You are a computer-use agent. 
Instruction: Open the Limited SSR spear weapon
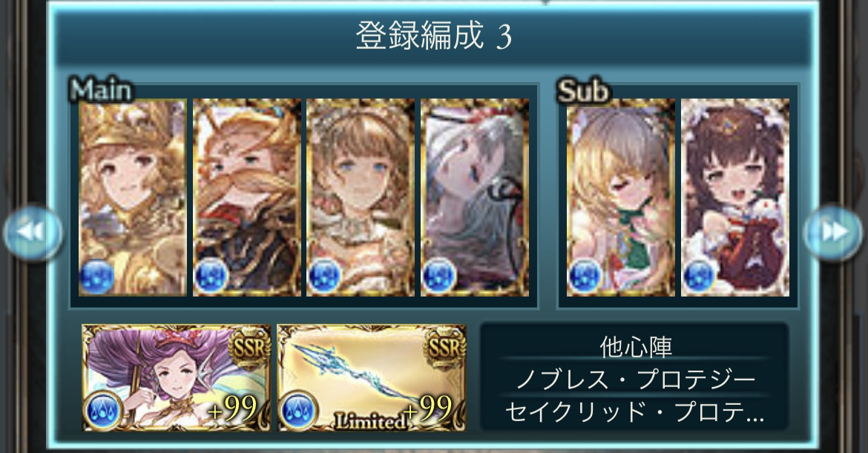372,378
